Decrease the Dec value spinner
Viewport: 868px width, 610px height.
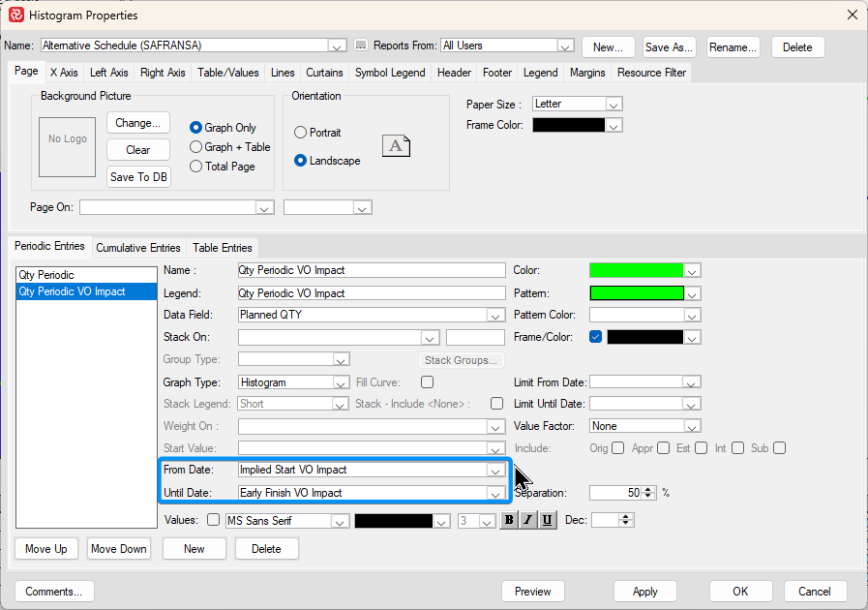point(626,524)
